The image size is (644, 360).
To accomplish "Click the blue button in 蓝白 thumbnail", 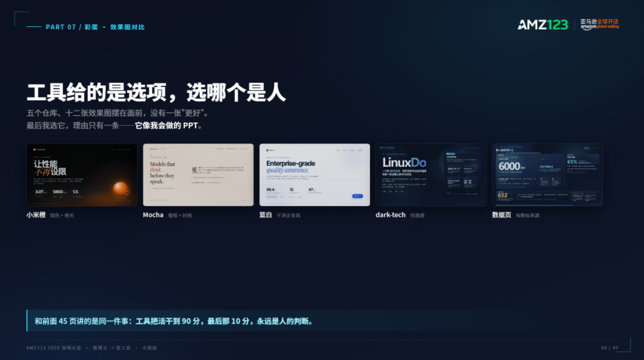I will click(x=357, y=196).
